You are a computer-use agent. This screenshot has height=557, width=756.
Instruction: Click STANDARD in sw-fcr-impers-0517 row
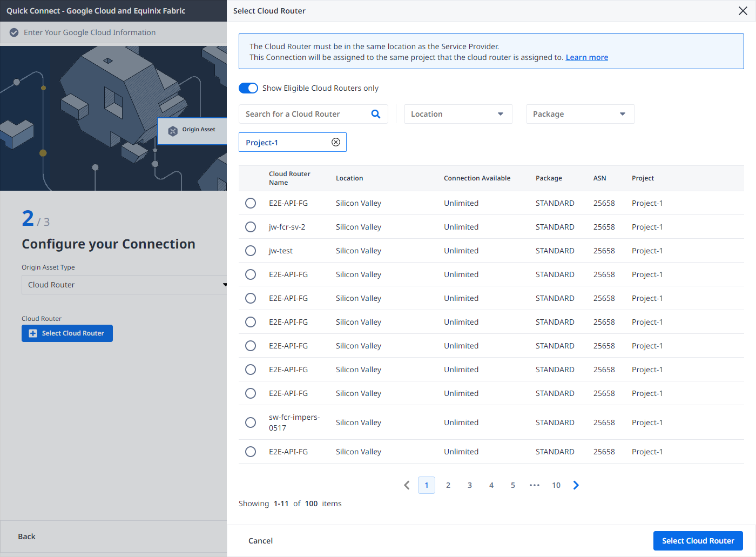pyautogui.click(x=555, y=422)
